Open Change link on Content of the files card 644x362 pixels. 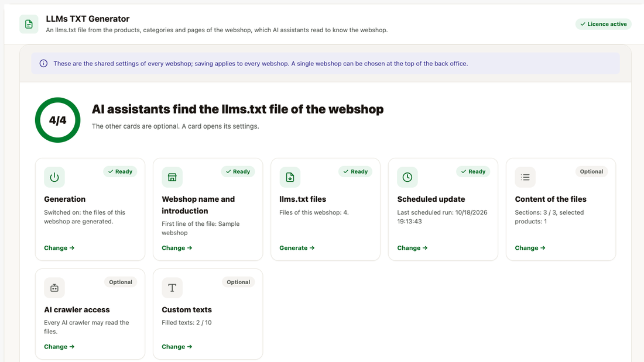tap(530, 248)
